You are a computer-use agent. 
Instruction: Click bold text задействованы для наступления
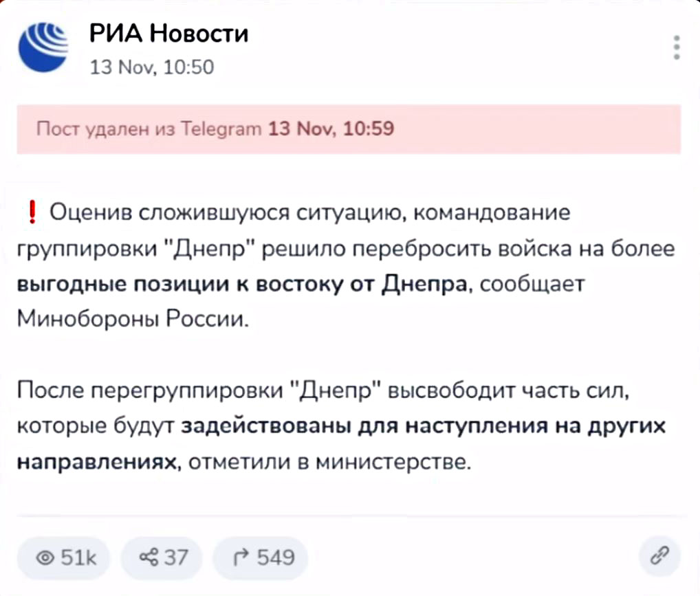coord(364,426)
